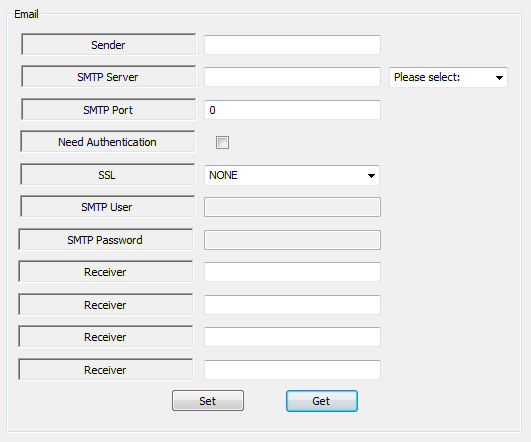The image size is (531, 442).
Task: Click the Sender input field
Action: [x=292, y=45]
